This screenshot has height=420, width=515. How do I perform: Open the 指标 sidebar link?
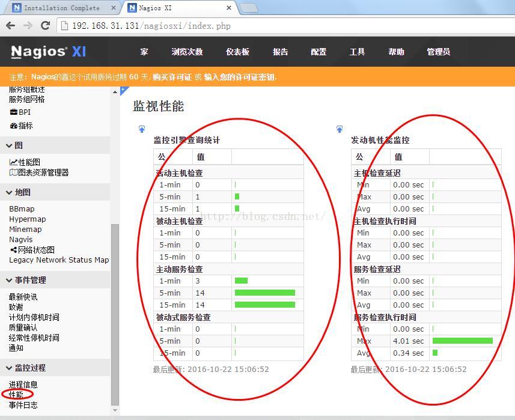(x=26, y=126)
